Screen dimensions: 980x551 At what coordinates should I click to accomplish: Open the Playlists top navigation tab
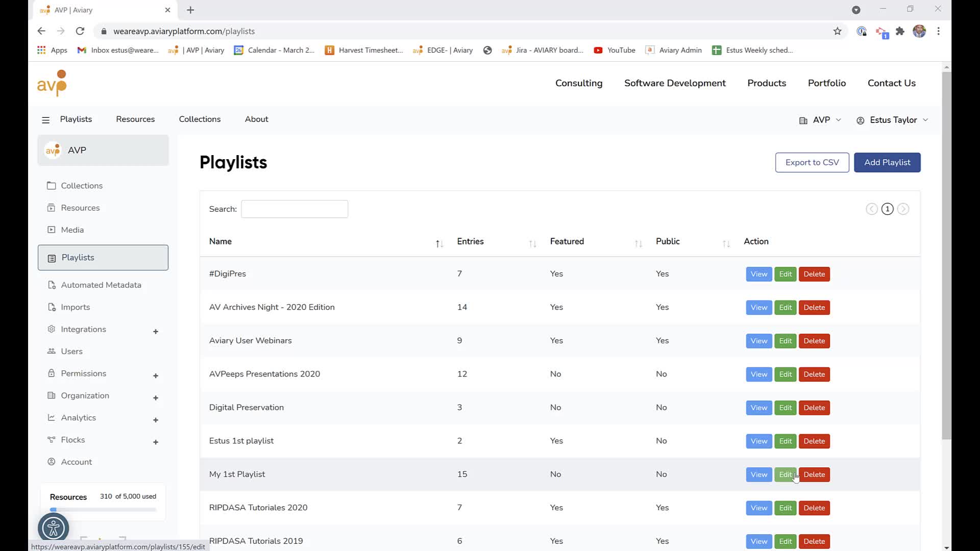(x=76, y=119)
